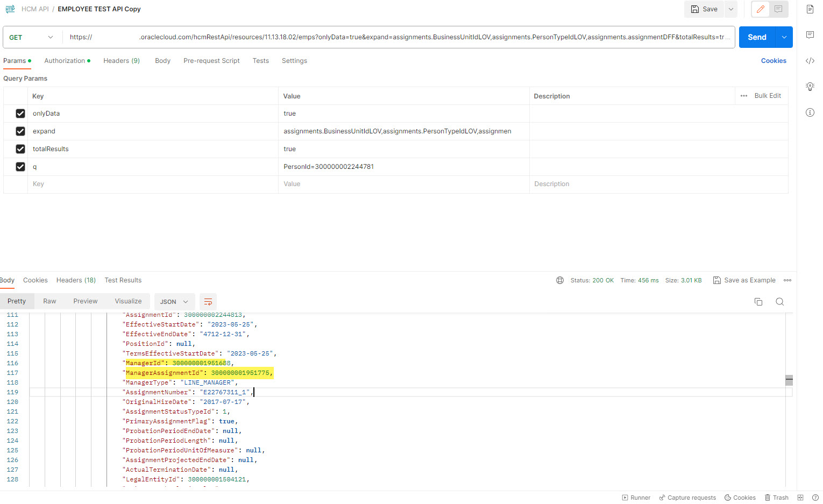Click Save as Example
823x504 pixels.
(744, 280)
